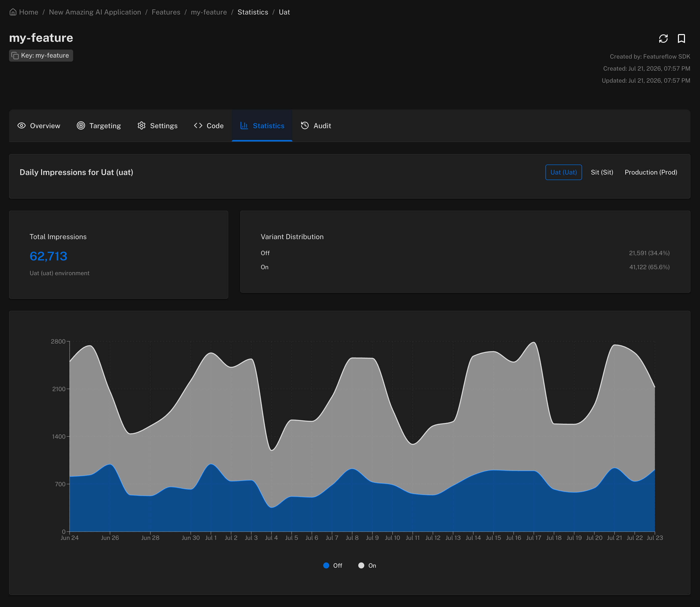The width and height of the screenshot is (700, 607).
Task: Click the Jul 4 x-axis label
Action: 271,538
